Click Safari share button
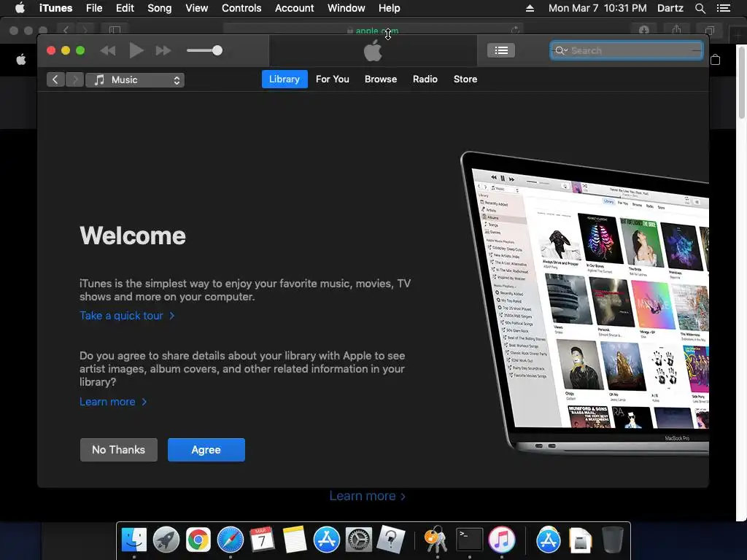Image resolution: width=747 pixels, height=560 pixels. pyautogui.click(x=676, y=30)
